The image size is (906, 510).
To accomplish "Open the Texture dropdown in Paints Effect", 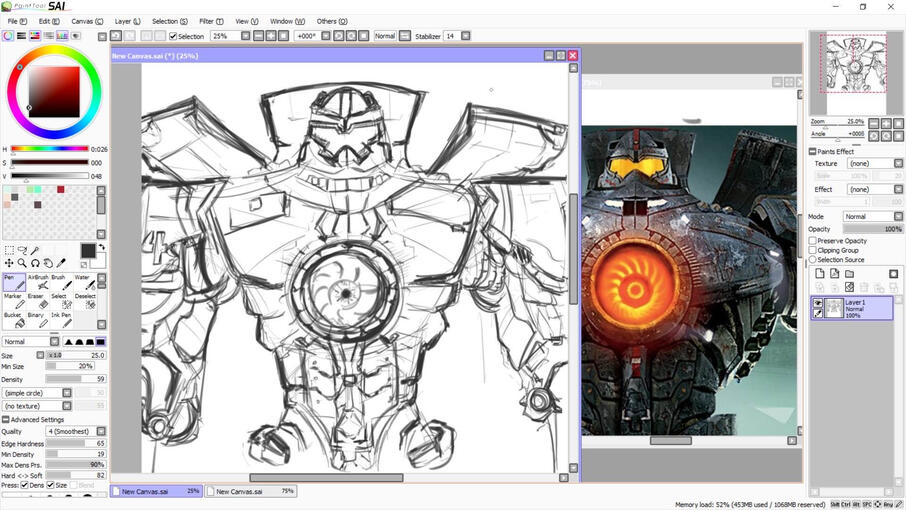I will [x=898, y=163].
